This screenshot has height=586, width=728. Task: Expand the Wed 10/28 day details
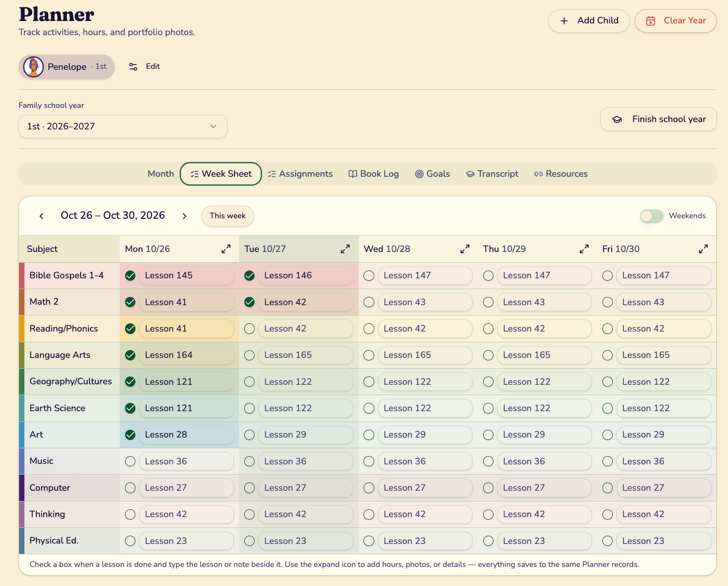click(465, 249)
